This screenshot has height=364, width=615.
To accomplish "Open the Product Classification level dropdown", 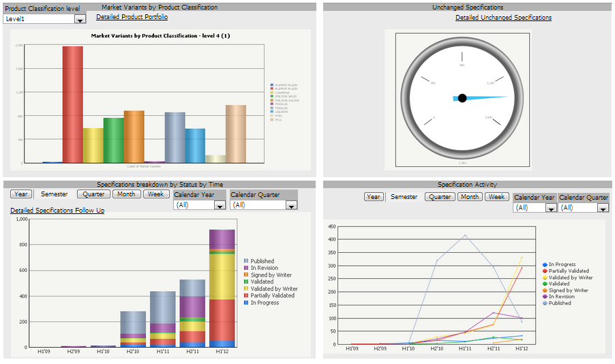I will point(80,20).
